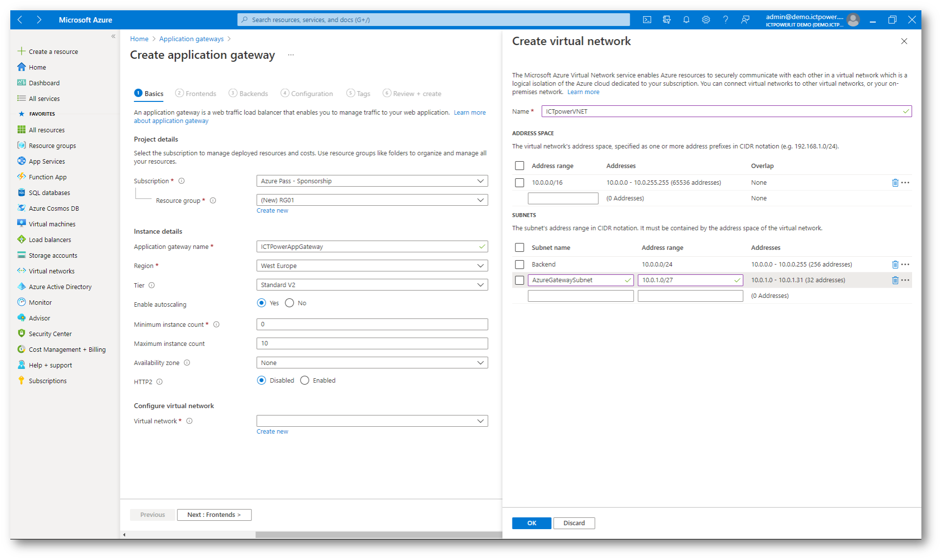The width and height of the screenshot is (942, 560).
Task: Click OK to create virtual network
Action: (x=532, y=523)
